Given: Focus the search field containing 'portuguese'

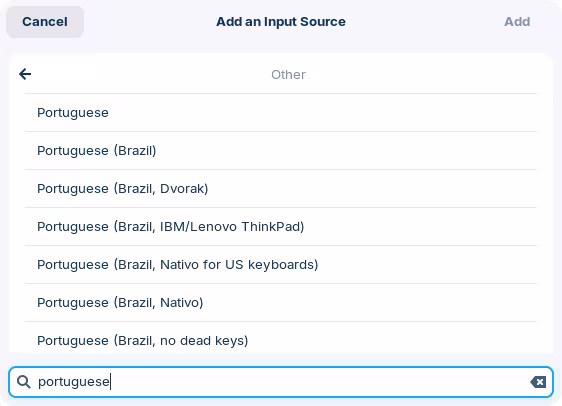Looking at the screenshot, I should (281, 382).
